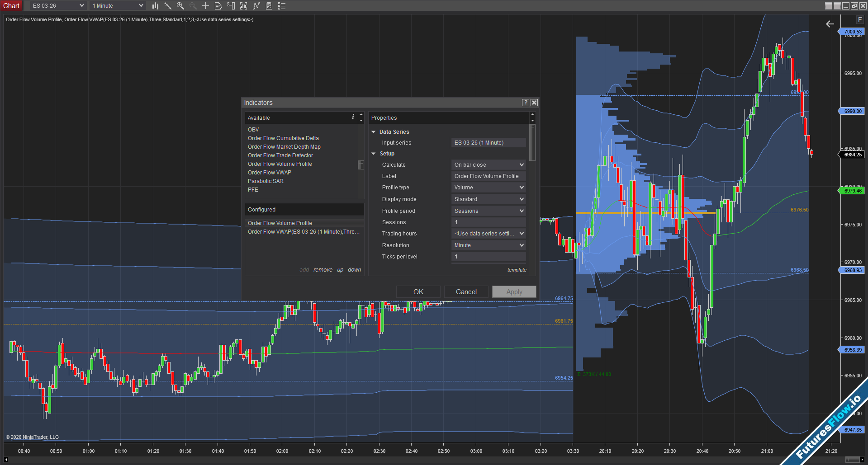Collapse the Setup properties section
Screen dimensions: 868x465
point(374,154)
